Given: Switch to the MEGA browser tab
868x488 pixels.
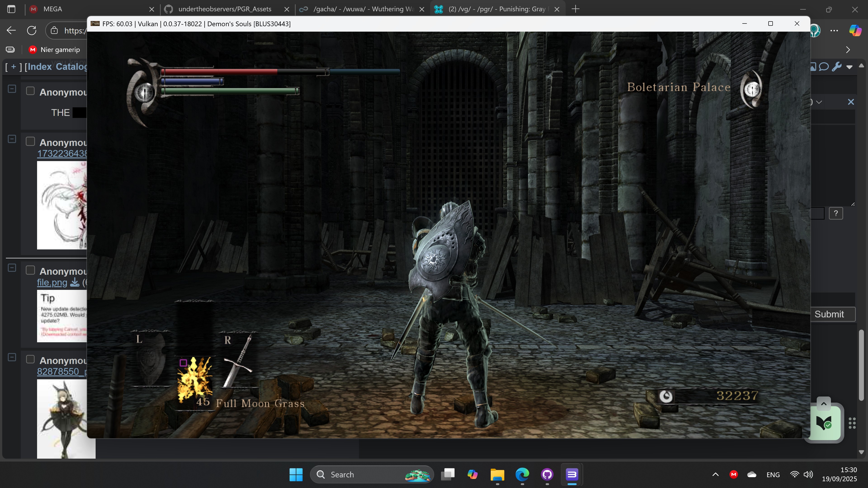Looking at the screenshot, I should [53, 9].
